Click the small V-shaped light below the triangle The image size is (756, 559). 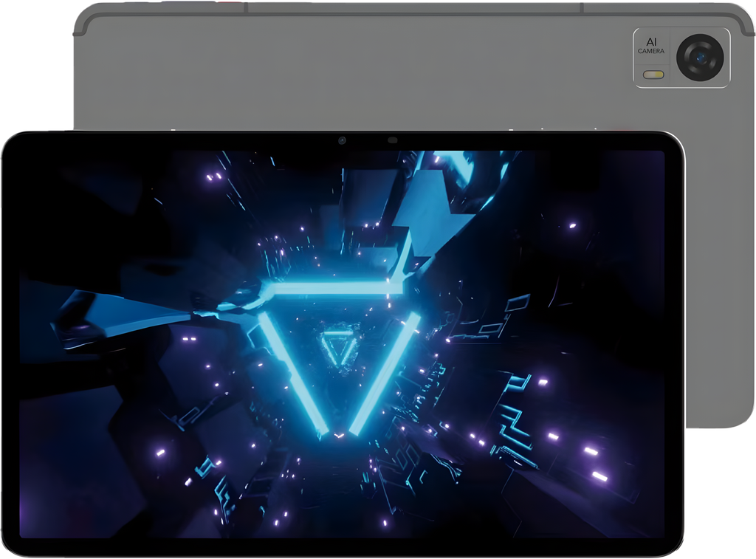click(339, 435)
